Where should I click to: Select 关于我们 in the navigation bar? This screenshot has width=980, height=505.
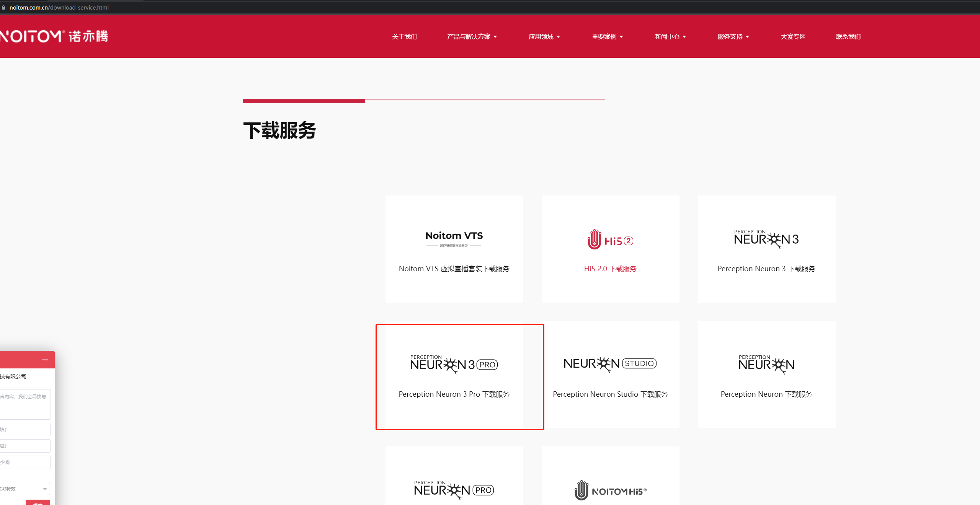pyautogui.click(x=404, y=36)
